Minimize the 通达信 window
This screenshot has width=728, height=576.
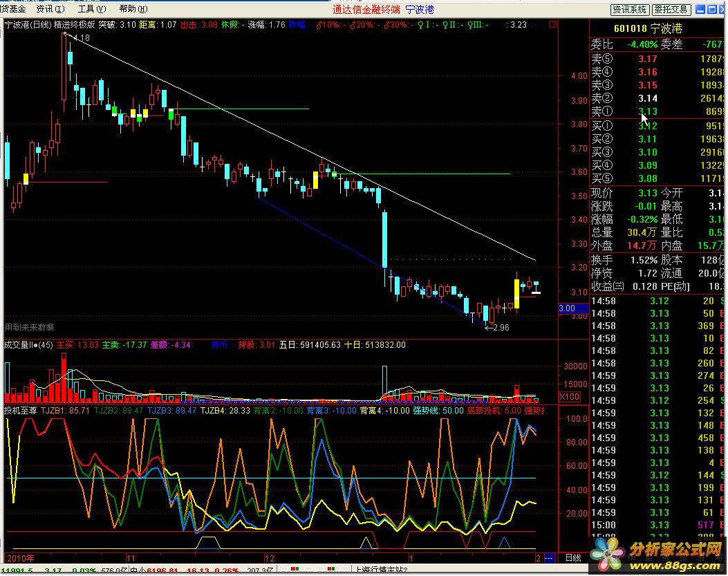pos(700,9)
